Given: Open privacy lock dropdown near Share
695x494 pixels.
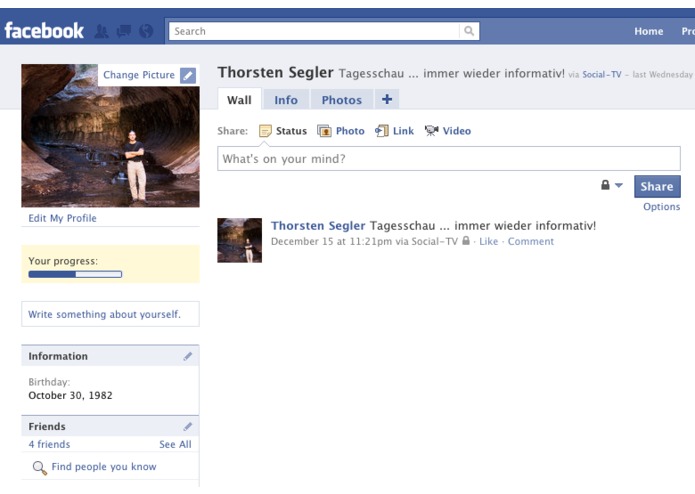Looking at the screenshot, I should [612, 185].
